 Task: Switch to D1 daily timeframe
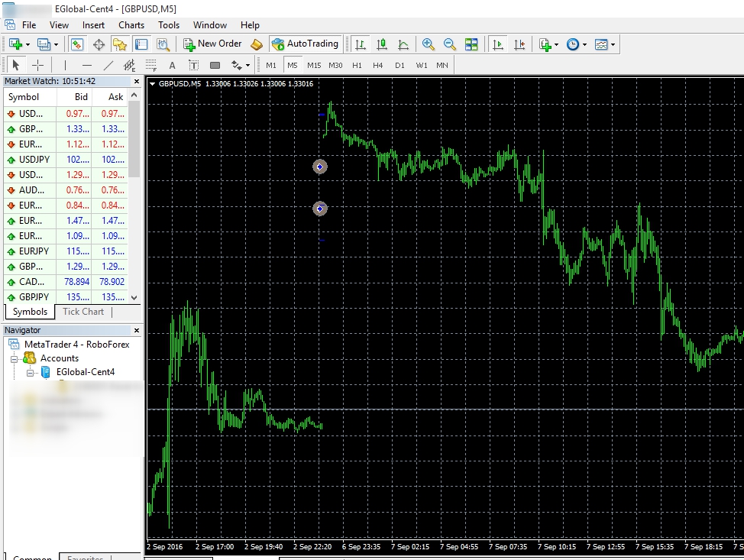click(x=399, y=65)
